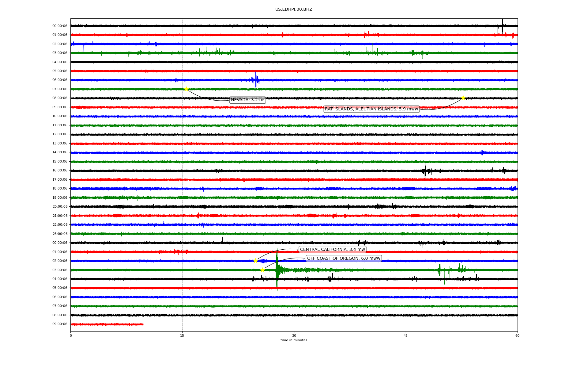Click the 12:00:06 trace time label
The height and width of the screenshot is (368, 588).
(x=60, y=134)
